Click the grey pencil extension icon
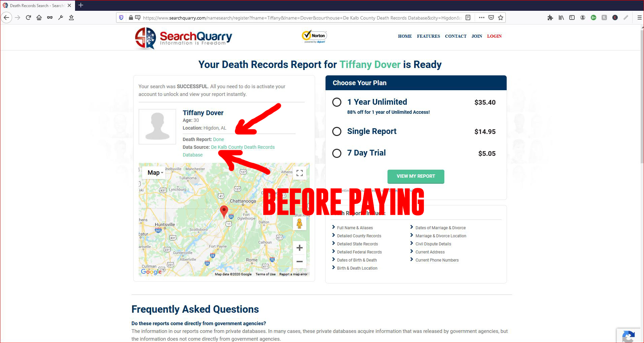 (x=626, y=18)
